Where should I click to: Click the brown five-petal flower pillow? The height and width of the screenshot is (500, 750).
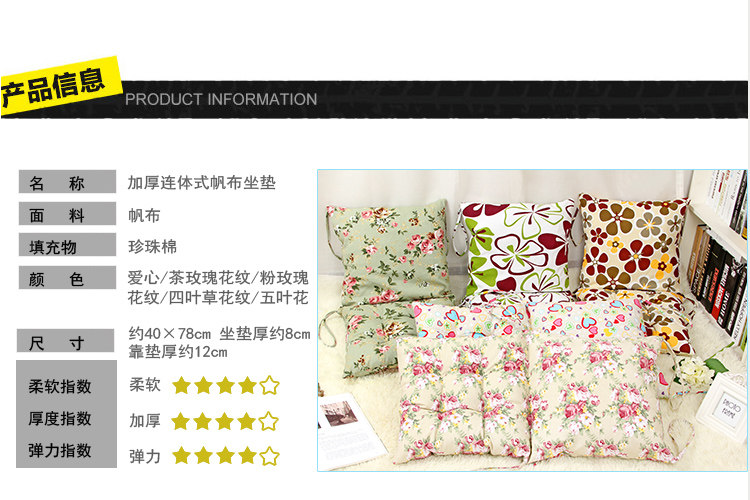tap(632, 245)
